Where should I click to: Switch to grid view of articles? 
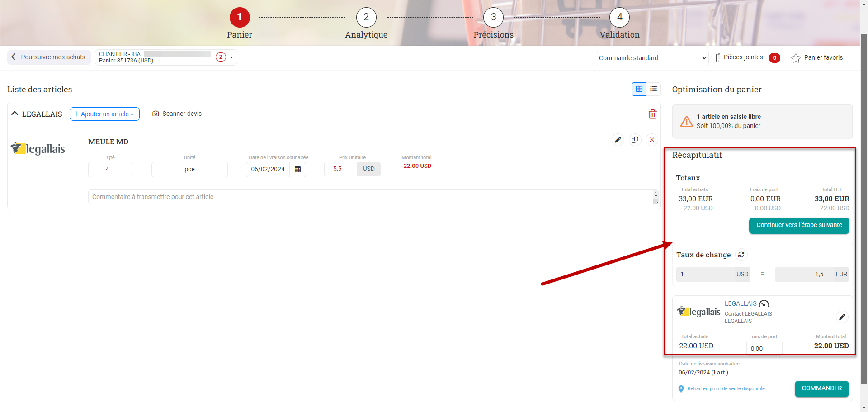pyautogui.click(x=639, y=89)
